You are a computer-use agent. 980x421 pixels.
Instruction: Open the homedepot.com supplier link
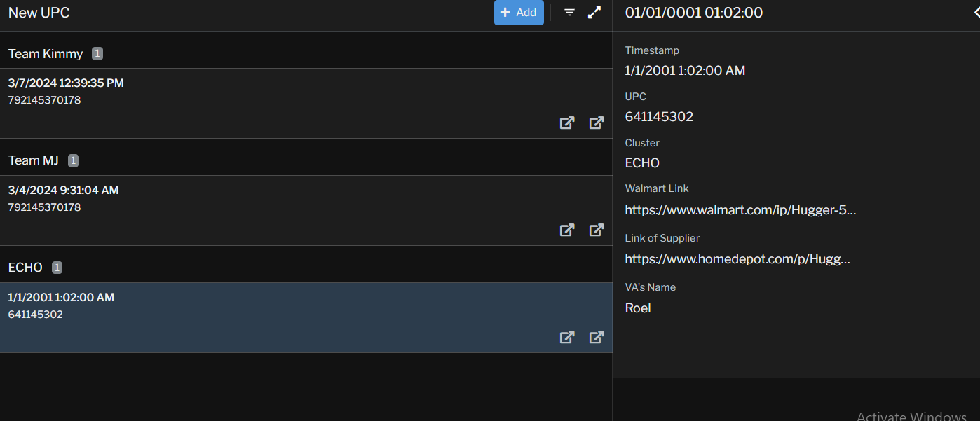[x=737, y=259]
